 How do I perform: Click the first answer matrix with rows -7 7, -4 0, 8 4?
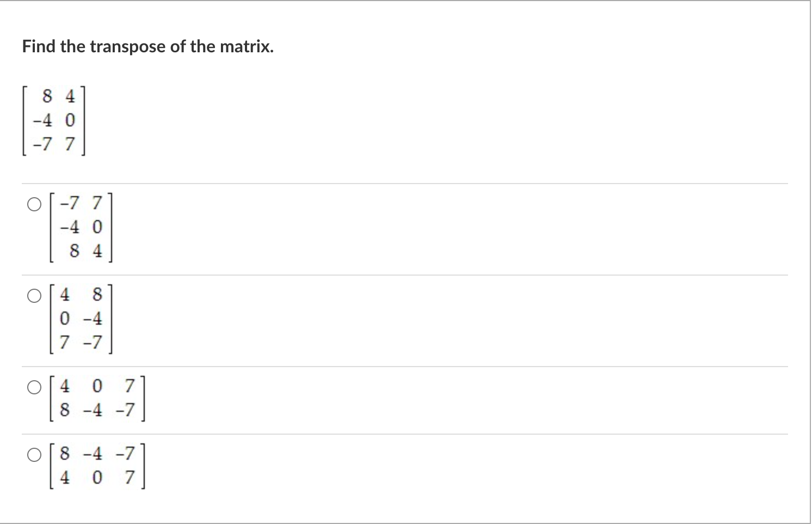pyautogui.click(x=81, y=228)
